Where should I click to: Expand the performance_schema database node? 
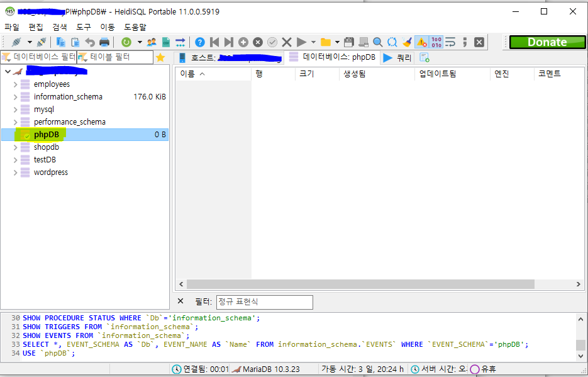click(x=15, y=122)
